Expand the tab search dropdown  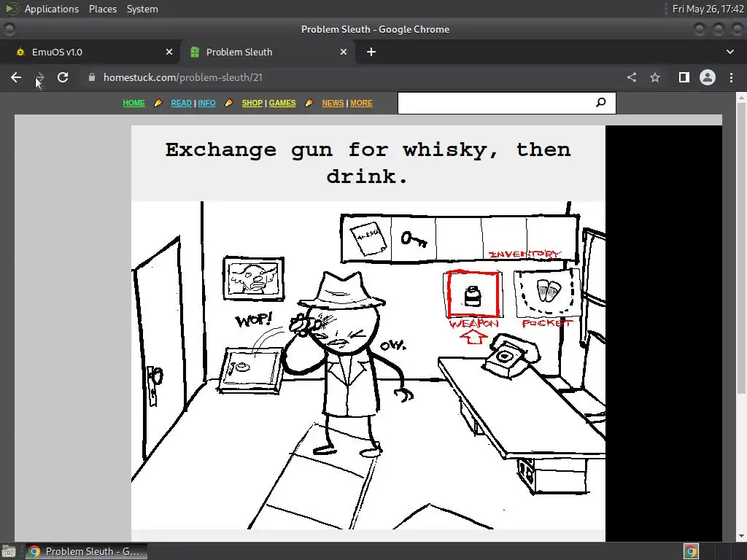(729, 52)
